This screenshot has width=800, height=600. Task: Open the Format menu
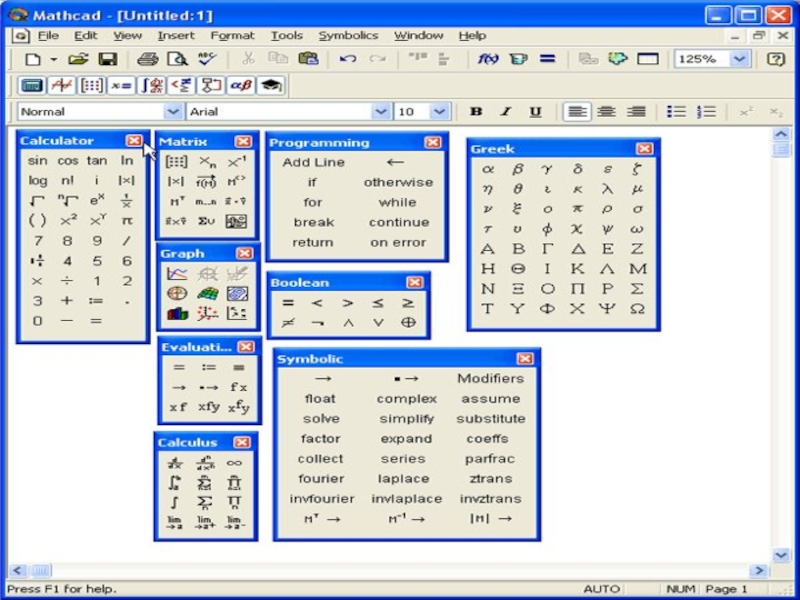pyautogui.click(x=232, y=36)
